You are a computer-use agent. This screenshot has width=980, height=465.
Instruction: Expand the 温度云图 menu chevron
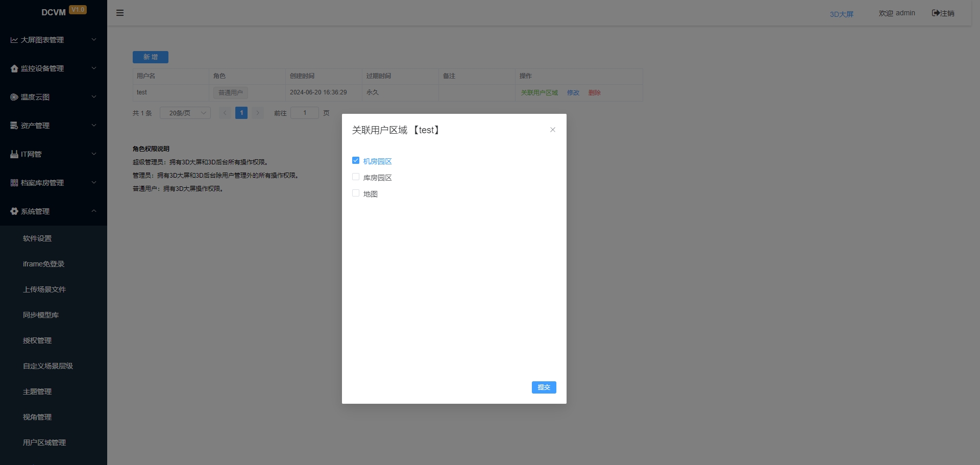coord(94,96)
